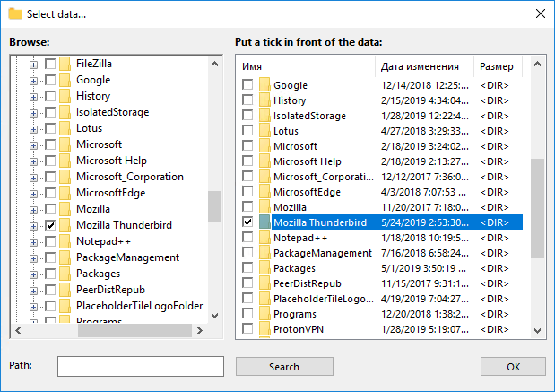Confirm selection with the OK button

[x=513, y=367]
